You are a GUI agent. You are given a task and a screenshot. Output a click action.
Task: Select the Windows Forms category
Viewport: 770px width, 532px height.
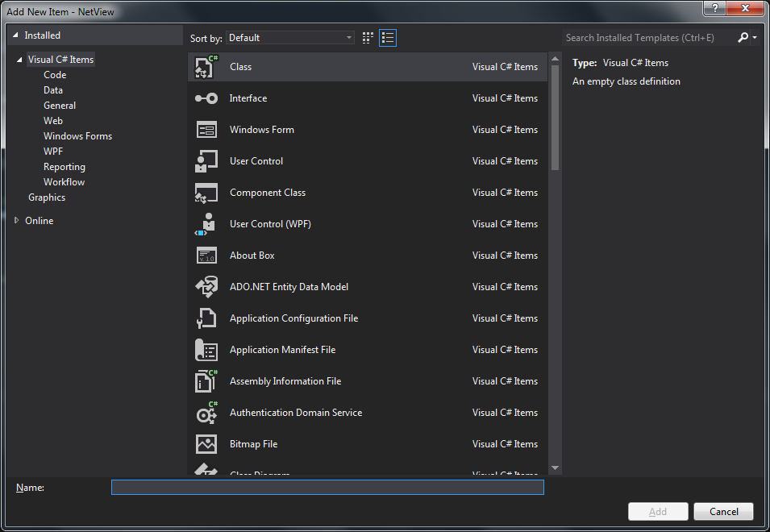[77, 135]
